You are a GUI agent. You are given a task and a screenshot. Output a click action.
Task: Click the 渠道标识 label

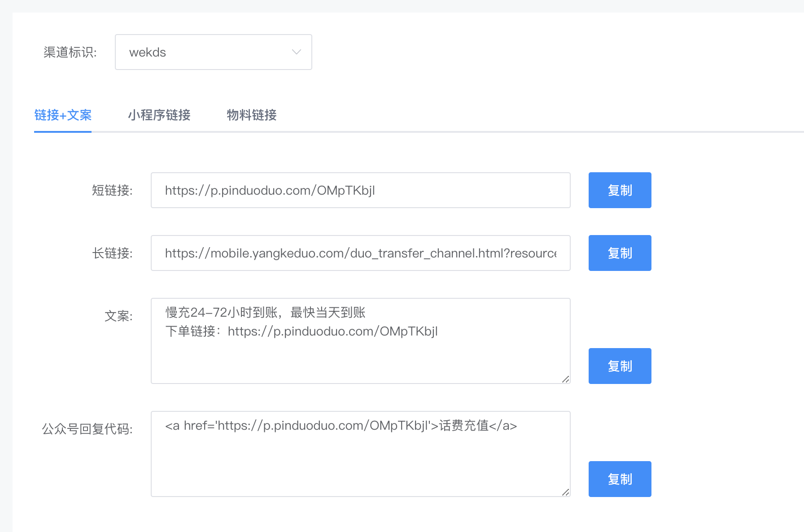pos(70,52)
